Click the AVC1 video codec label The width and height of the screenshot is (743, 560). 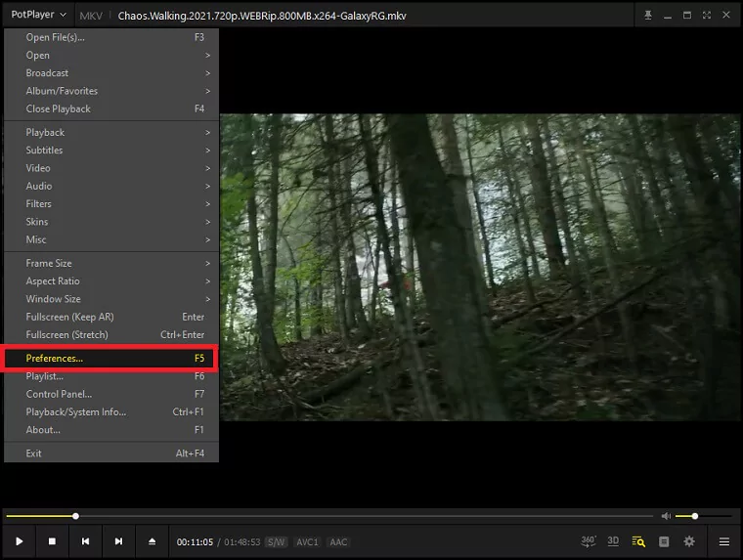(307, 541)
